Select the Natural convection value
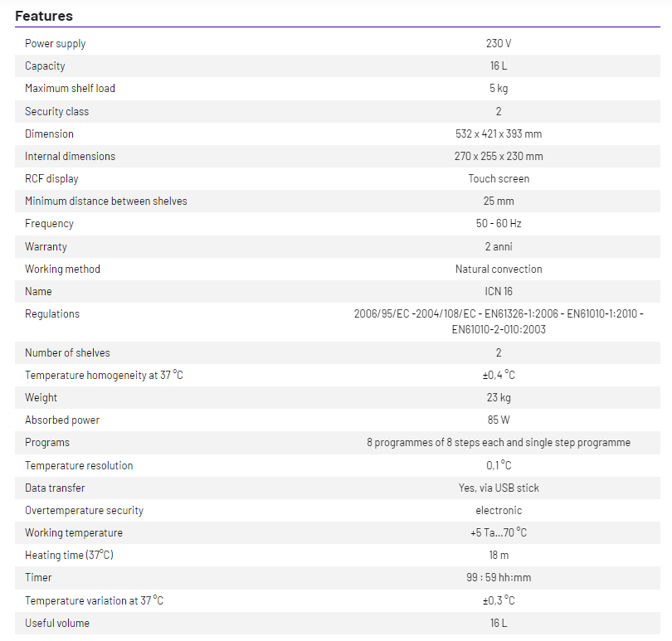 coord(499,269)
